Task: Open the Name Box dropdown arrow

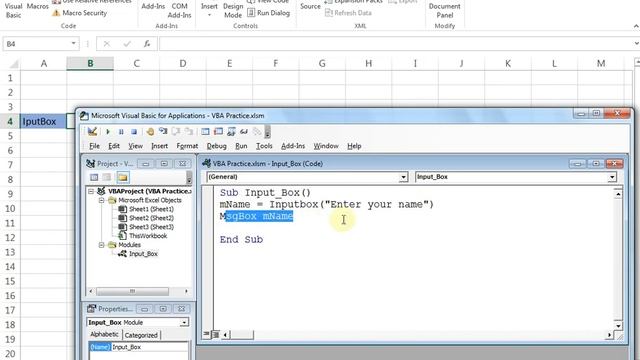Action: [73, 43]
